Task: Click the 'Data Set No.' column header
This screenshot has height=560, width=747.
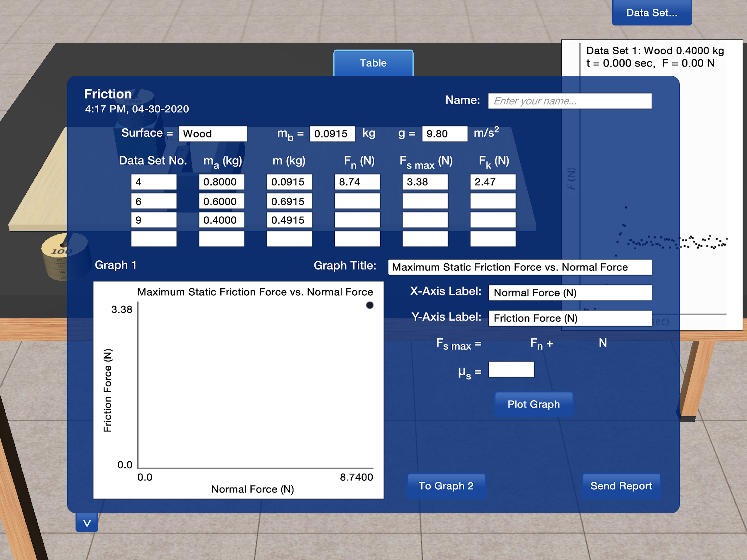Action: point(153,161)
